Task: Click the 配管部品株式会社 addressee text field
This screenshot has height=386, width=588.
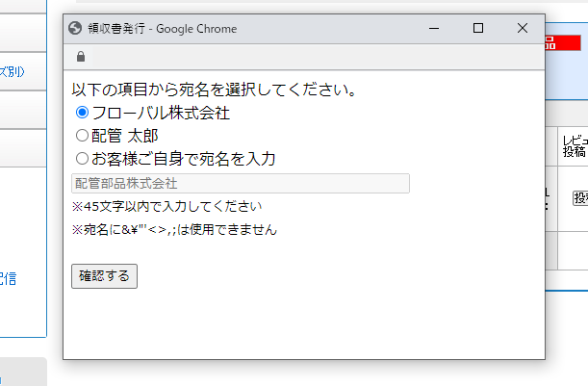Action: (x=241, y=183)
